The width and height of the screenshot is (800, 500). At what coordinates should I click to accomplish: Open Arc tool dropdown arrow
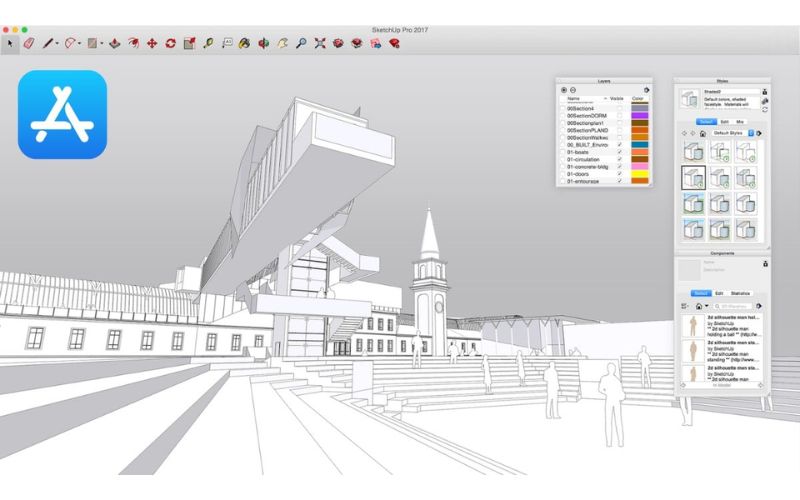pyautogui.click(x=79, y=44)
